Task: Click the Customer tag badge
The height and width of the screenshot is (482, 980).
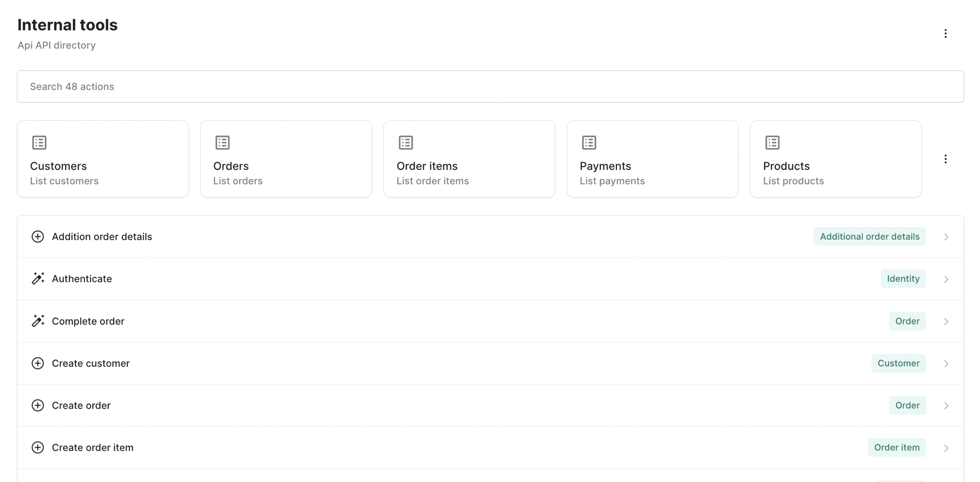Action: 898,363
